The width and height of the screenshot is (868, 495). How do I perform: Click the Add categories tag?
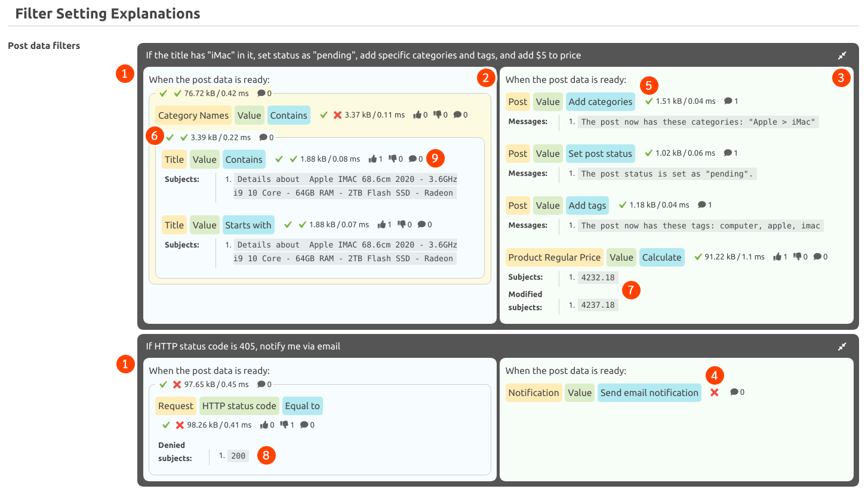point(601,102)
